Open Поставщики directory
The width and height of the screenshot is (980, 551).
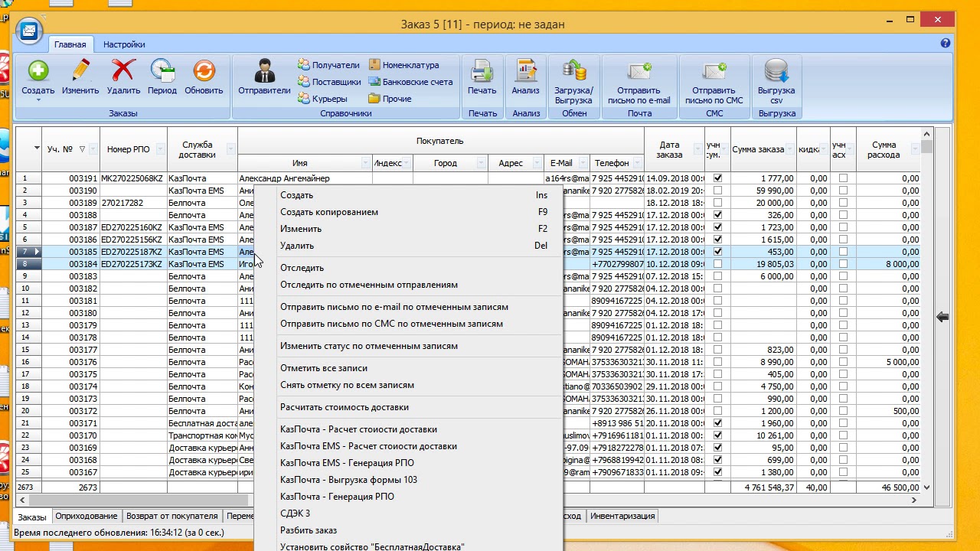[x=329, y=82]
